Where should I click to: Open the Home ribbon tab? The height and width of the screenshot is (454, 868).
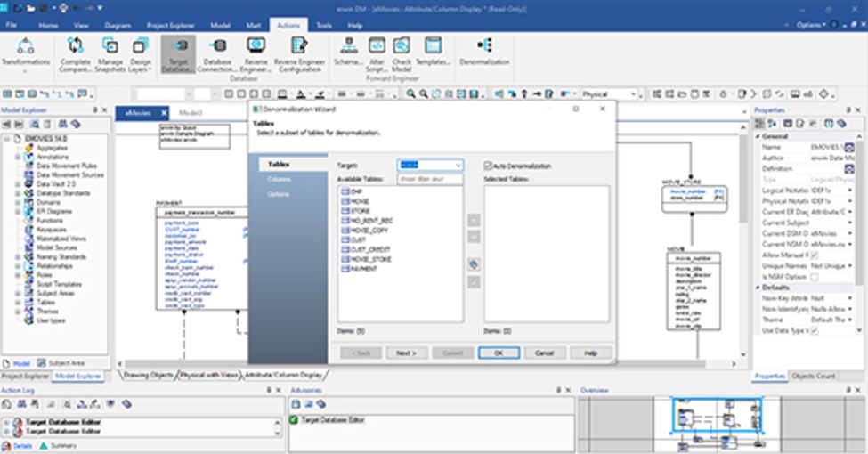coord(48,26)
